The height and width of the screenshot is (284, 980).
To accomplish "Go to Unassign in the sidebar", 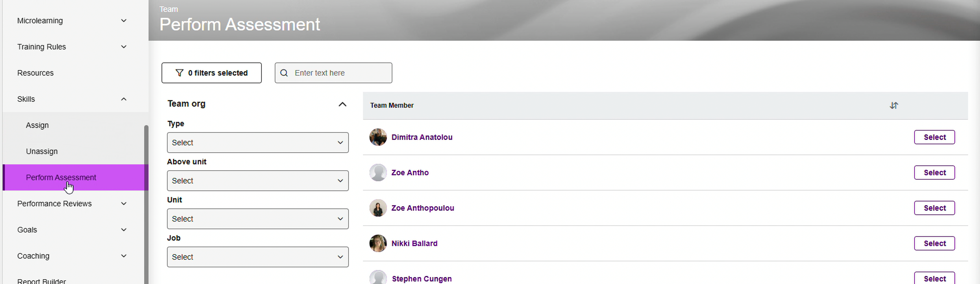I will click(42, 152).
